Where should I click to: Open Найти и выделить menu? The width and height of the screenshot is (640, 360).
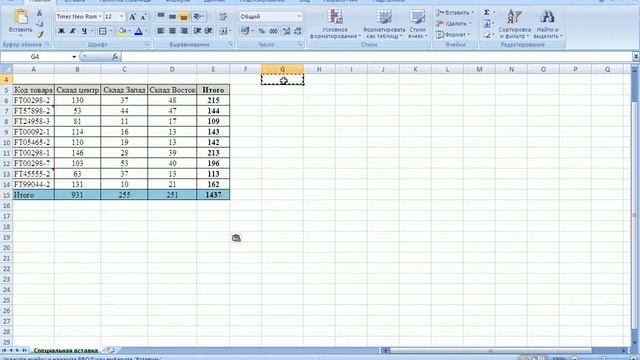(x=547, y=24)
